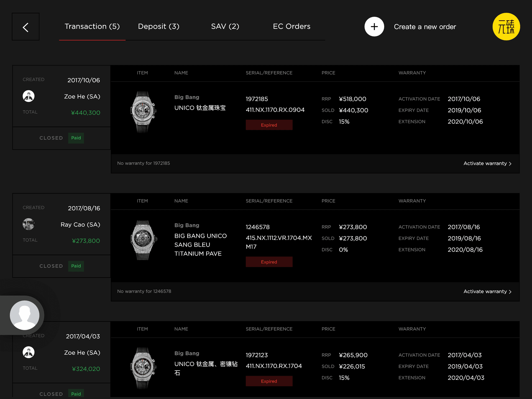Click Zoe He avatar on 2017/04/03 order
This screenshot has width=532, height=399.
point(29,352)
